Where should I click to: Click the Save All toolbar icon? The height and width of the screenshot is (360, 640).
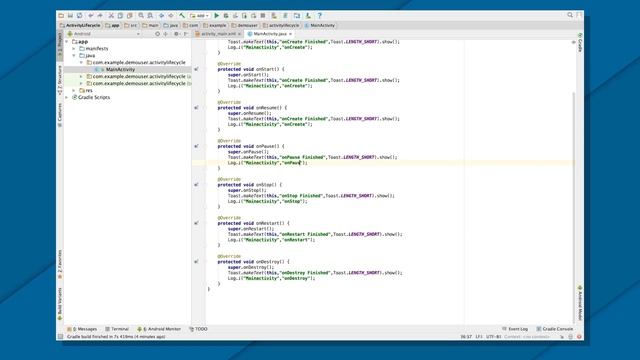70,16
